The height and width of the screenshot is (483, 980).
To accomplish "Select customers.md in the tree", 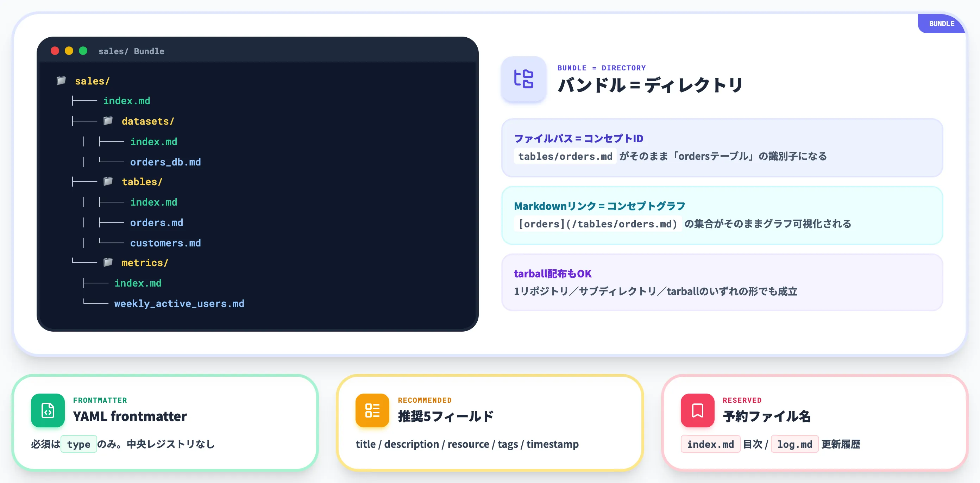I will point(165,243).
